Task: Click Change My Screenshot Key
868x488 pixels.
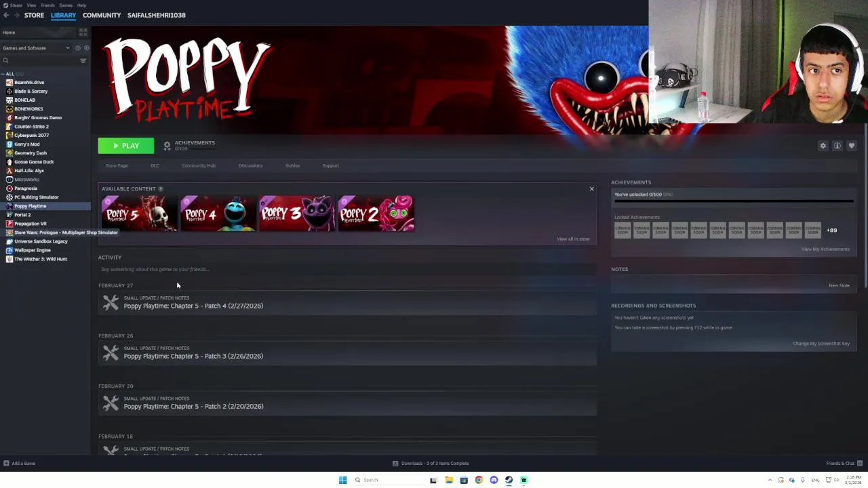Action: (821, 344)
